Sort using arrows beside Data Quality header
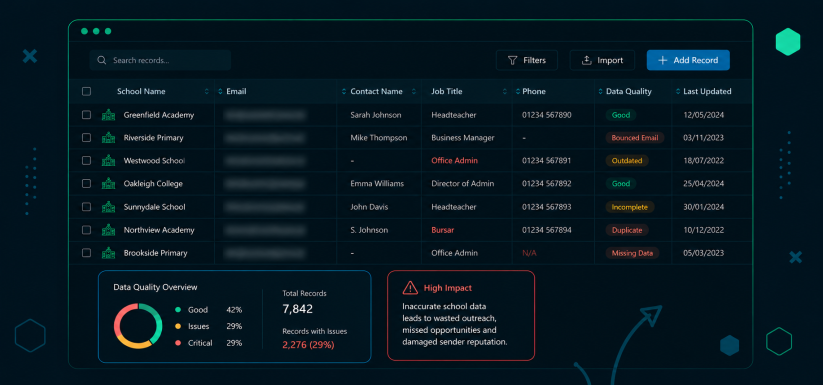Image resolution: width=823 pixels, height=385 pixels. 600,91
